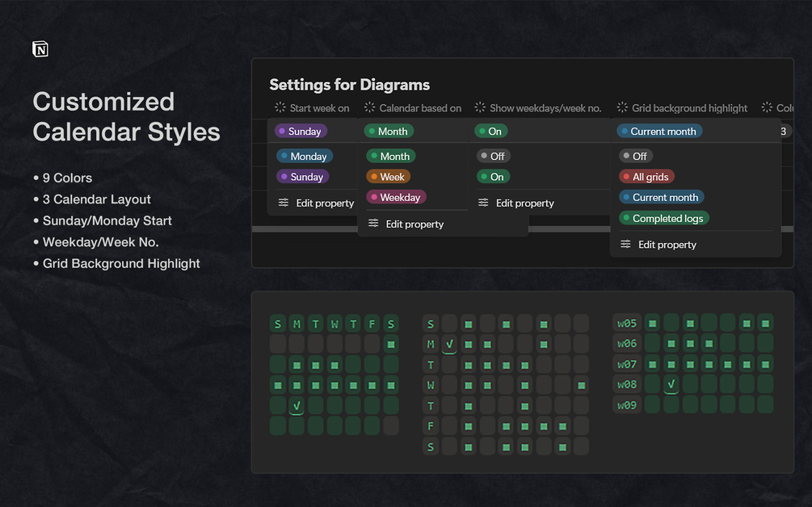Click the sliders icon below Completed logs
The image size is (812, 507).
(x=625, y=244)
